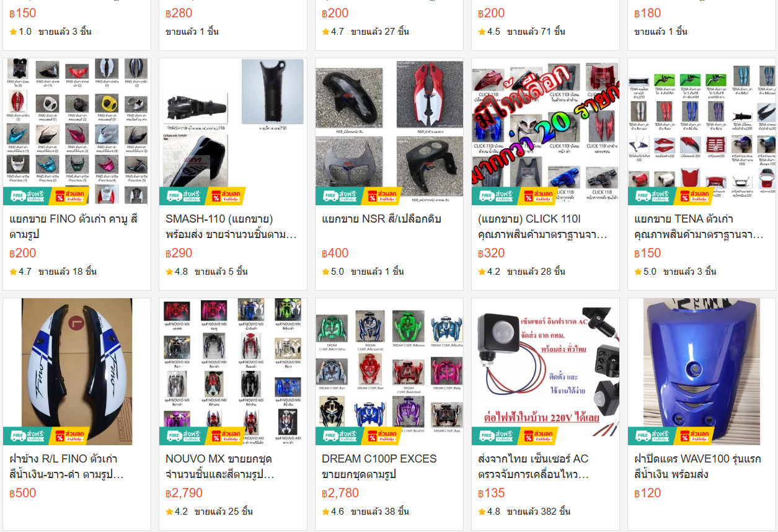
Task: Open NOUVO MX ขายยกชุด listing title
Action: tap(220, 467)
